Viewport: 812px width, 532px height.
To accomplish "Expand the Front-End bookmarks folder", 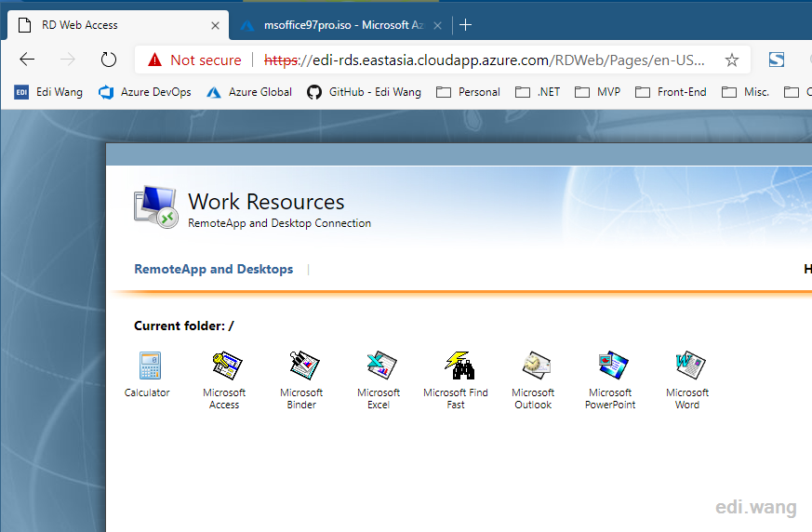I will click(671, 92).
